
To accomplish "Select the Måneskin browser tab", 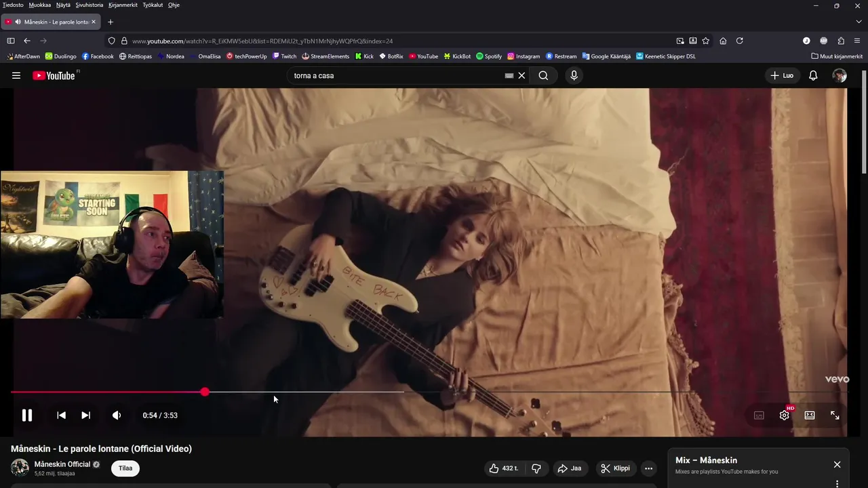I will coord(50,22).
